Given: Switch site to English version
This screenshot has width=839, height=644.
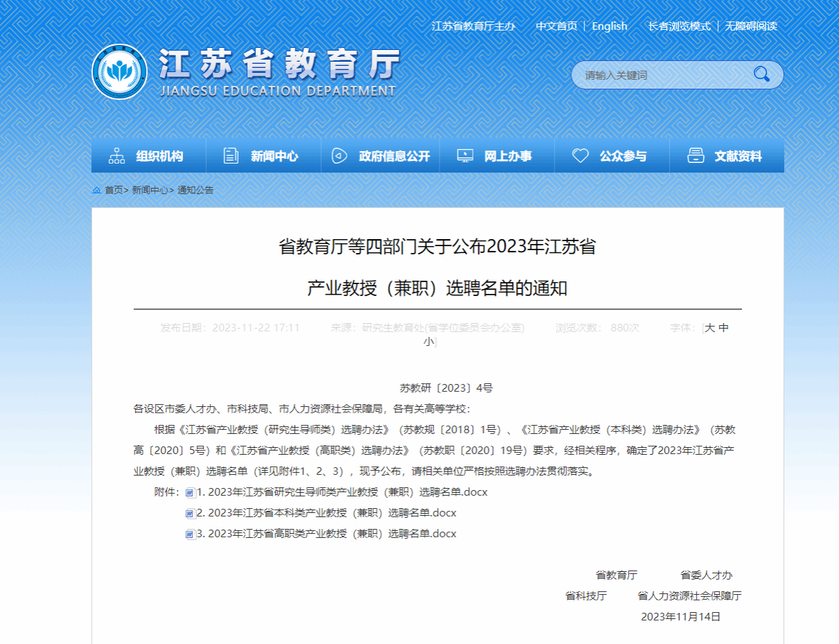Looking at the screenshot, I should coord(609,26).
